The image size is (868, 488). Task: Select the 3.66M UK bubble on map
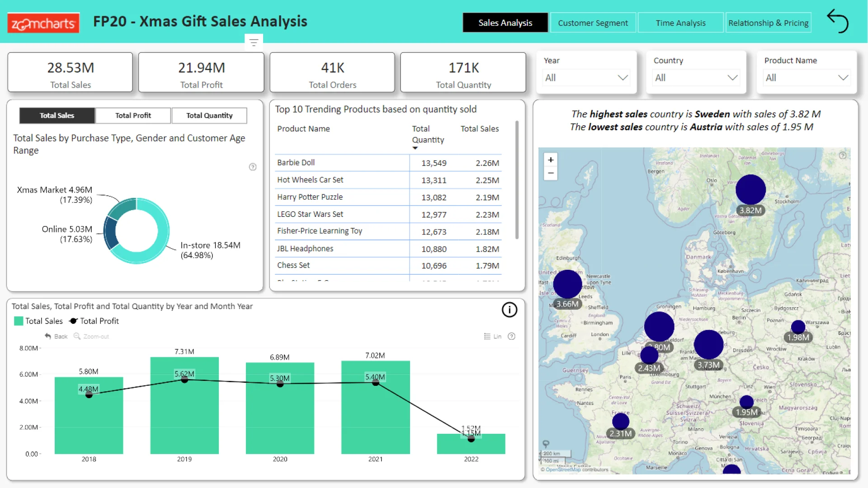tap(567, 284)
